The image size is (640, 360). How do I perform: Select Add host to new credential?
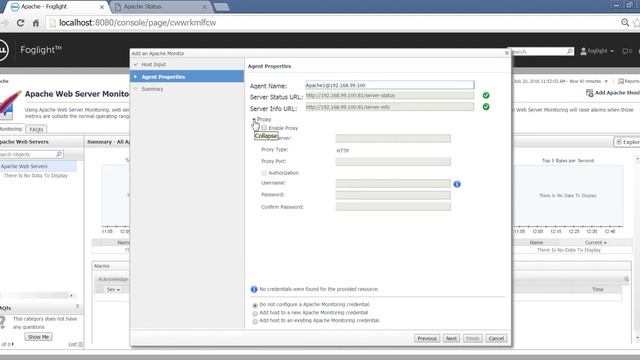tap(255, 313)
